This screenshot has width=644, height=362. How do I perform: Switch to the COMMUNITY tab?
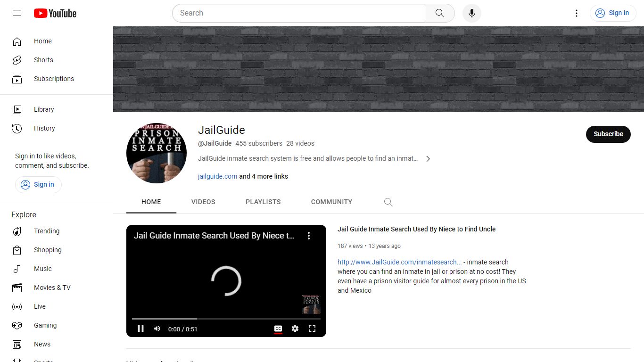click(331, 202)
